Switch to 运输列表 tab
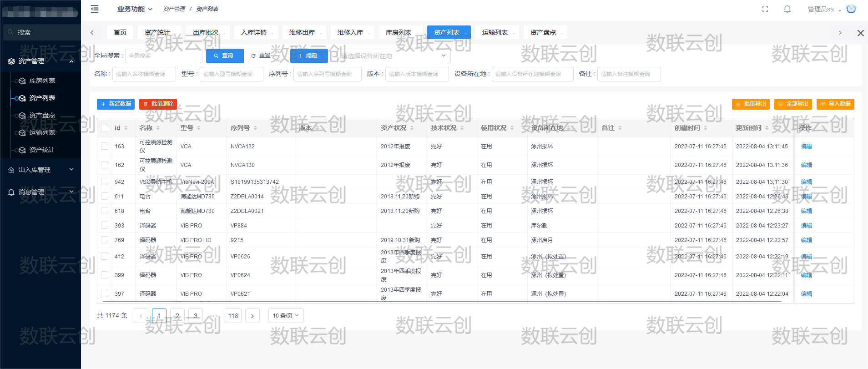The height and width of the screenshot is (369, 868). pos(497,32)
